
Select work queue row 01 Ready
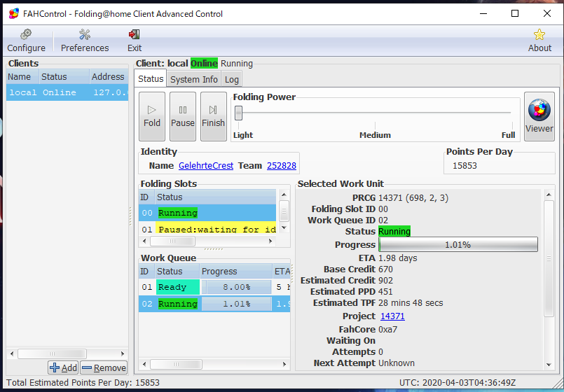click(x=214, y=287)
